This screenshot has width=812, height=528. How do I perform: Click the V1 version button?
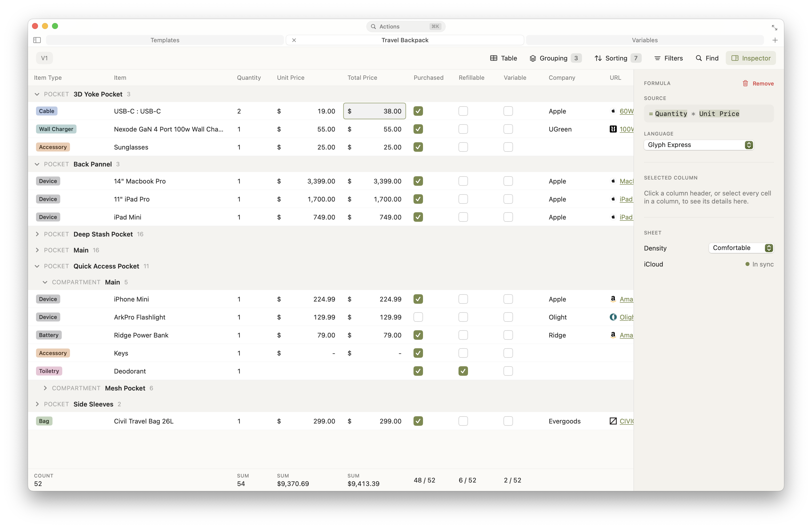pos(44,58)
